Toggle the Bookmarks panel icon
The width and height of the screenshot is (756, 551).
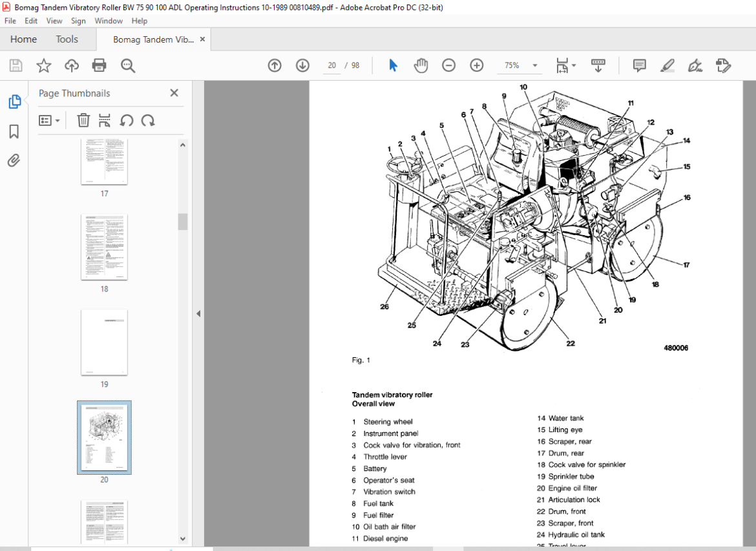pos(14,131)
